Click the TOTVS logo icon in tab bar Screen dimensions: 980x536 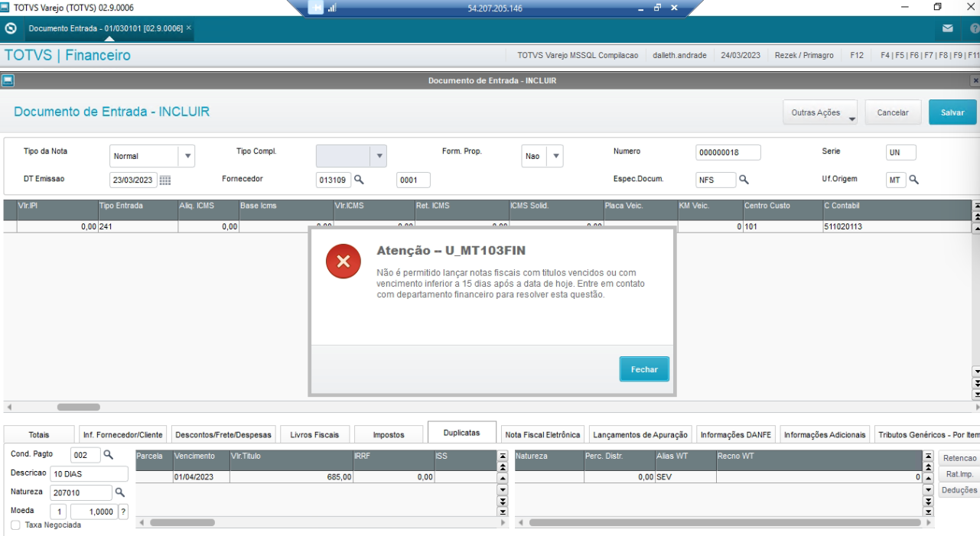pyautogui.click(x=11, y=28)
